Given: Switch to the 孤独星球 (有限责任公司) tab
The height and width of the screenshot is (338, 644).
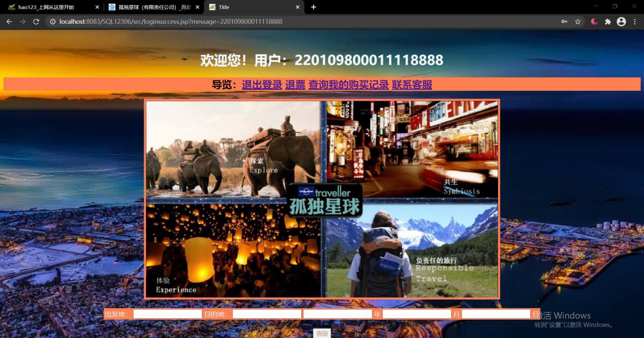Looking at the screenshot, I should [x=154, y=7].
